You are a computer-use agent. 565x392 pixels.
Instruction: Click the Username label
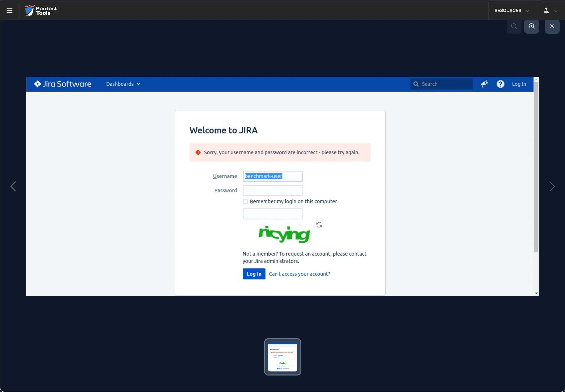tap(225, 176)
